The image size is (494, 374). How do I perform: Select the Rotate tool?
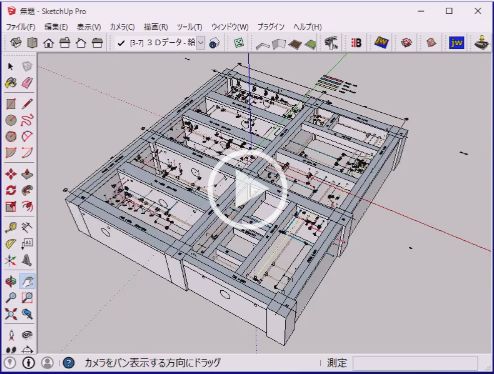click(11, 190)
